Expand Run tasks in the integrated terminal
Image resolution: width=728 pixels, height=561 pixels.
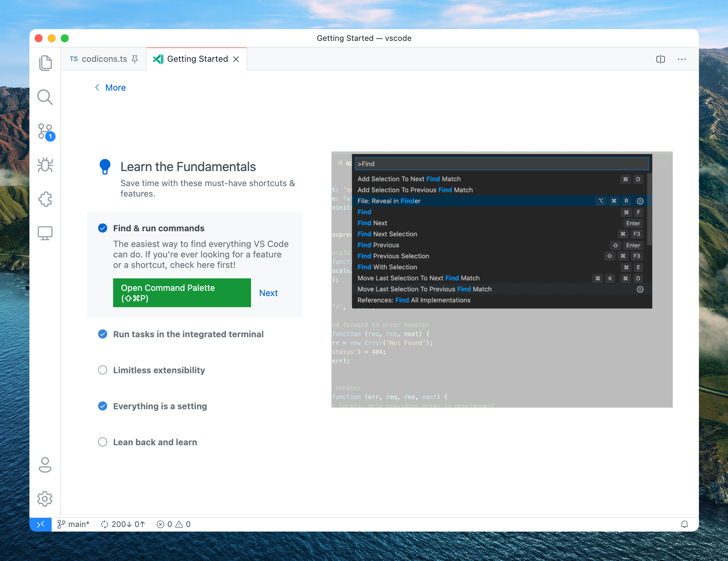click(x=188, y=334)
